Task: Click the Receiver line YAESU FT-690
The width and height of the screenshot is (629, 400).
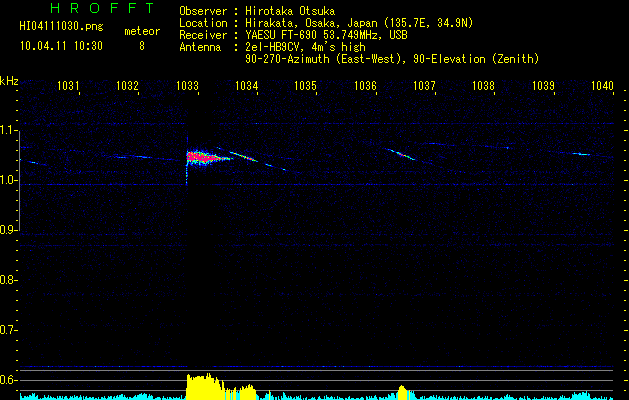Action: point(293,35)
